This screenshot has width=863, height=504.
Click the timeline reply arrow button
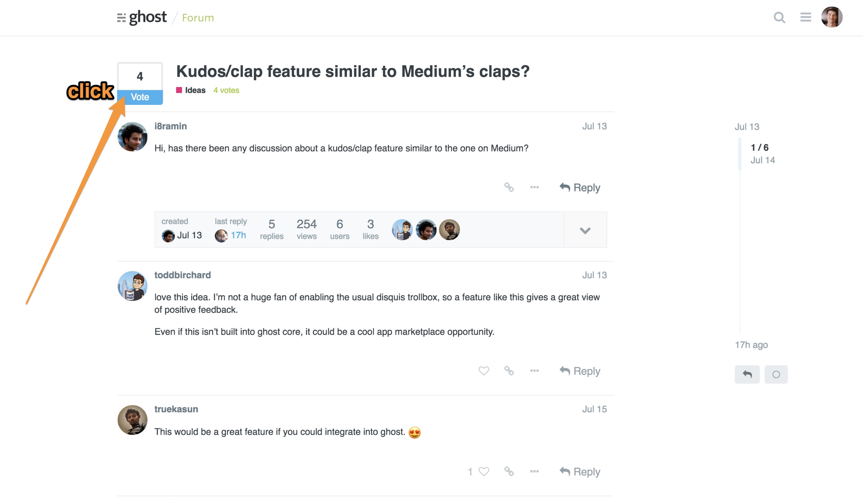(747, 374)
